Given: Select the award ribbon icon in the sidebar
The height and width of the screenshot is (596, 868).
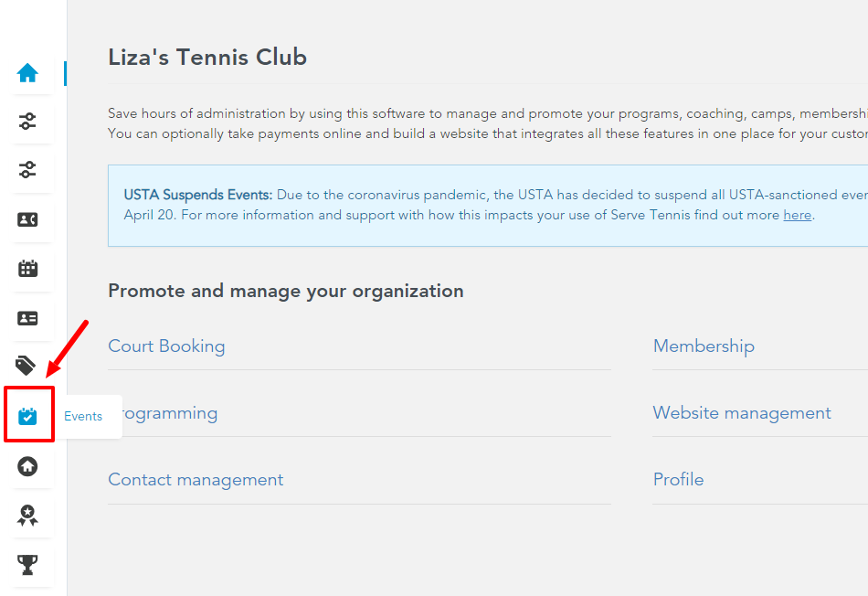Looking at the screenshot, I should coord(28,516).
